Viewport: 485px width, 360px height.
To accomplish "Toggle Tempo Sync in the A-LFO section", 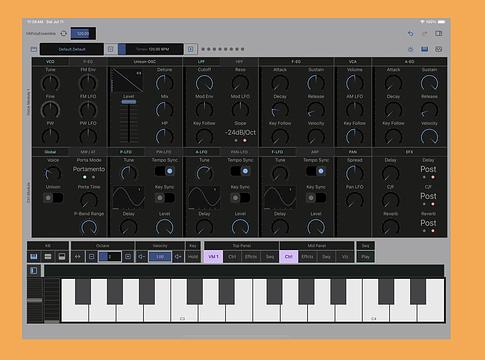I will point(240,171).
